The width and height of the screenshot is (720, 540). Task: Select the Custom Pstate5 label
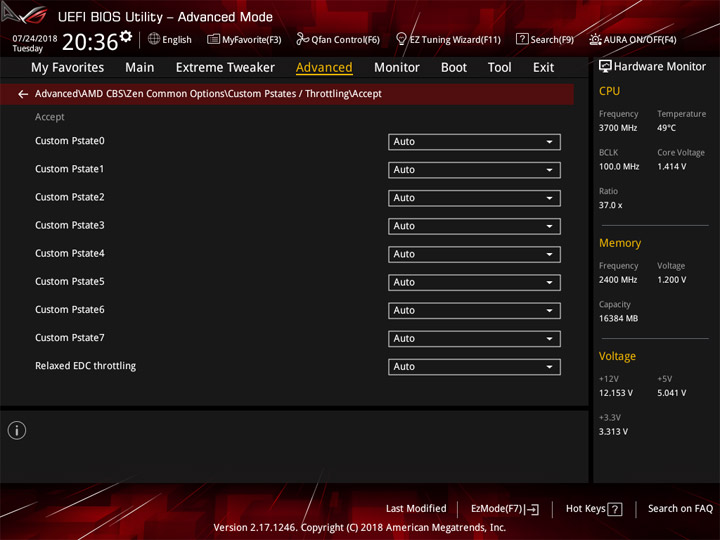[x=70, y=281]
